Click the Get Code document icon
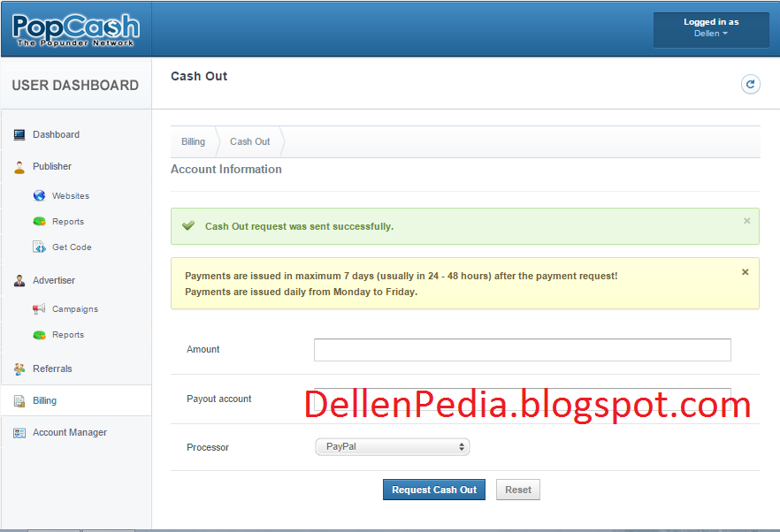Image resolution: width=780 pixels, height=532 pixels. tap(39, 247)
